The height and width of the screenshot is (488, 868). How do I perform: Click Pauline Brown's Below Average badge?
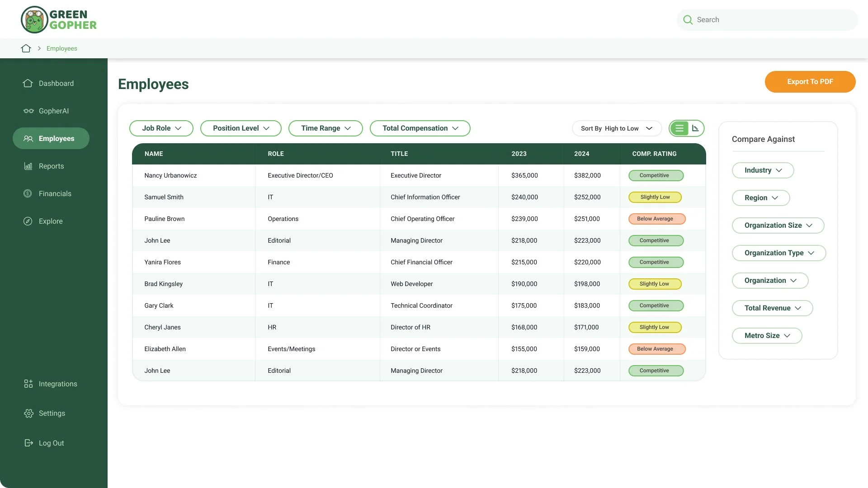tap(657, 219)
